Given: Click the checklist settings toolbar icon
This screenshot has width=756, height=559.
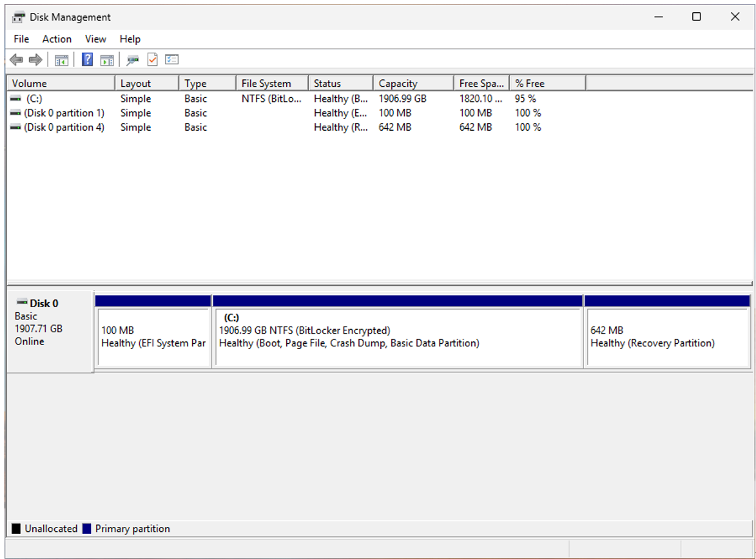Looking at the screenshot, I should point(171,60).
